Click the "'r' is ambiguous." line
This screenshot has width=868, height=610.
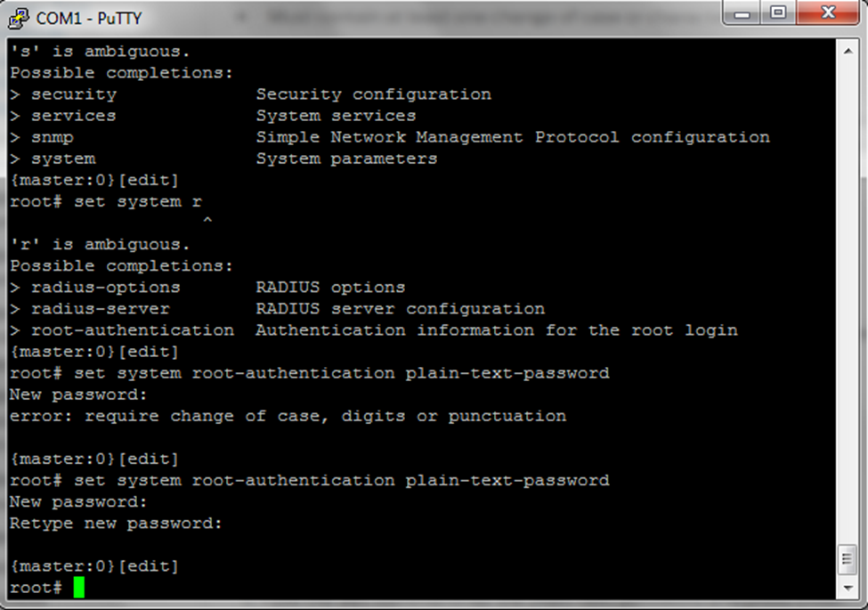point(100,244)
